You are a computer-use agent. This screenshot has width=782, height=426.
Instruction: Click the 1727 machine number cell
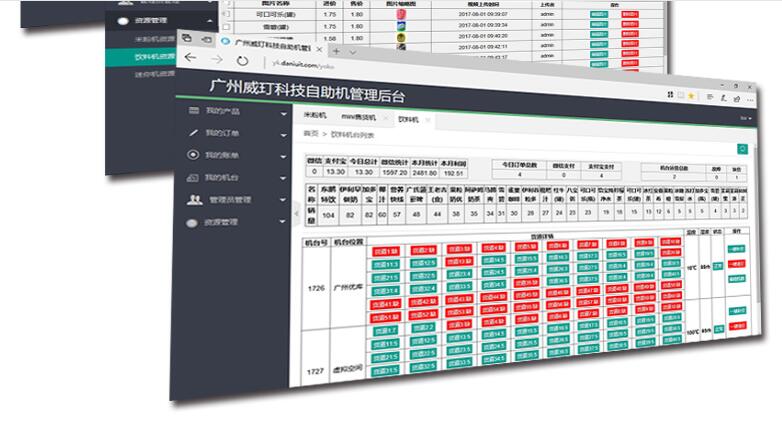[315, 371]
